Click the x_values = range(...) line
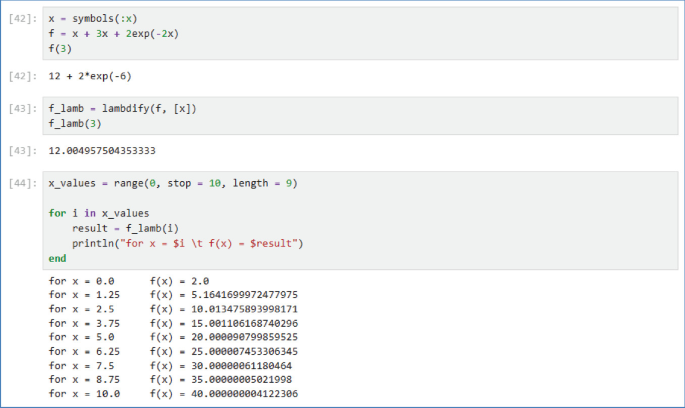The height and width of the screenshot is (408, 685). click(x=172, y=184)
